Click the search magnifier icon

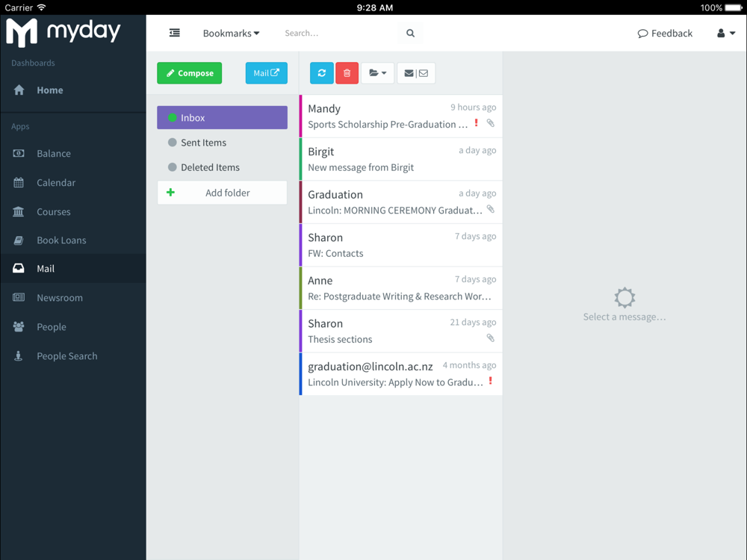click(410, 34)
